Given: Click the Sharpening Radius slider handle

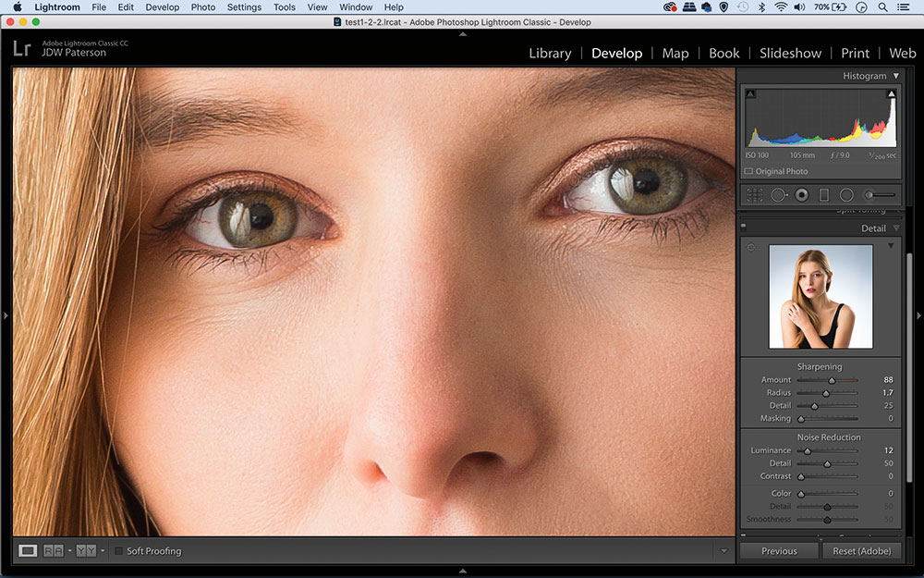Looking at the screenshot, I should [x=826, y=393].
